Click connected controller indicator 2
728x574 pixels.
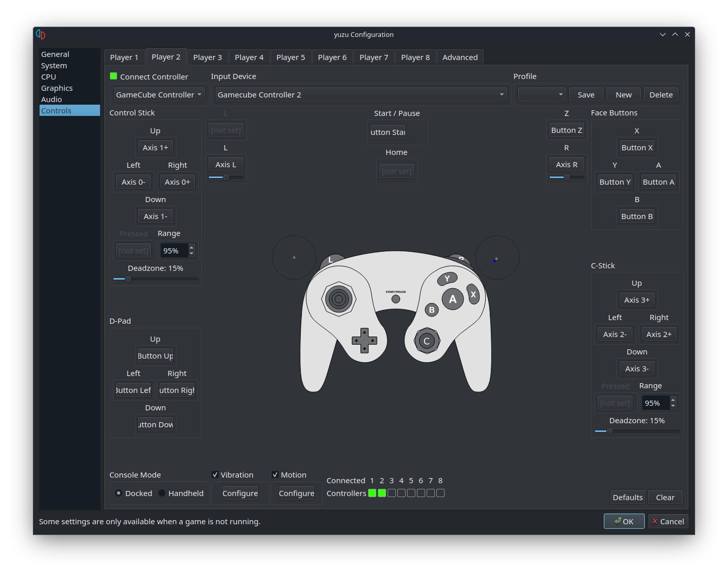pos(382,493)
